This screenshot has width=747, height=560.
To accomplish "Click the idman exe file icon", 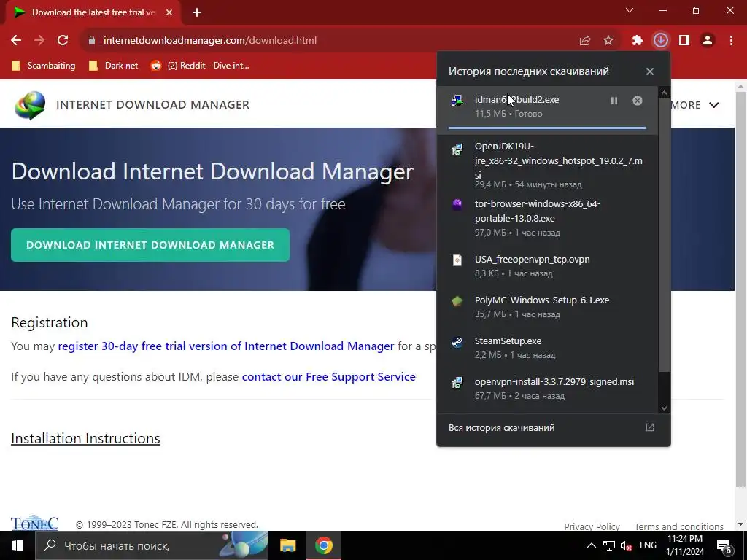I will click(457, 101).
